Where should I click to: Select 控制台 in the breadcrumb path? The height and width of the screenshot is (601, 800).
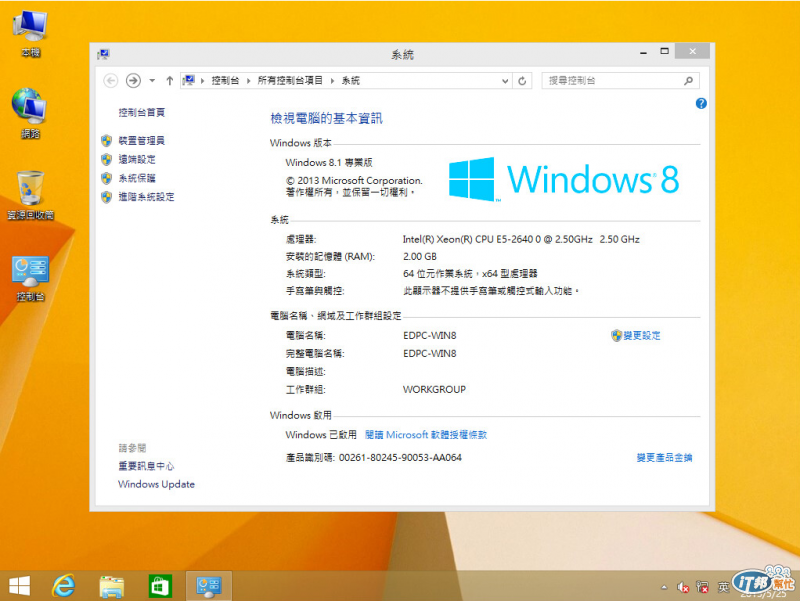[225, 81]
